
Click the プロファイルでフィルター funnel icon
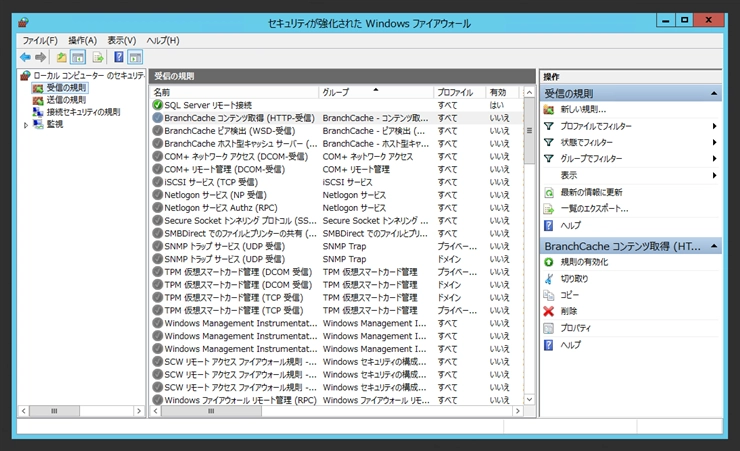pos(548,126)
